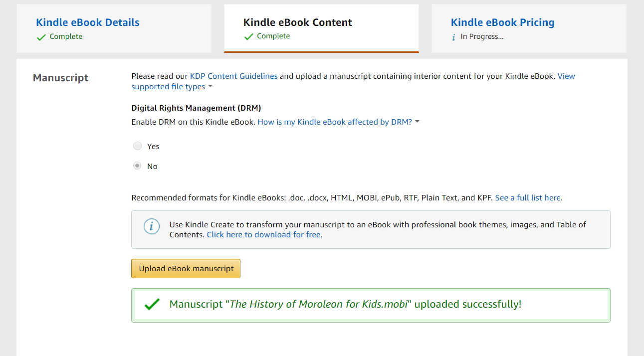Screen dimensions: 644x356
Task: Click the In Progress info icon
Action: click(453, 37)
